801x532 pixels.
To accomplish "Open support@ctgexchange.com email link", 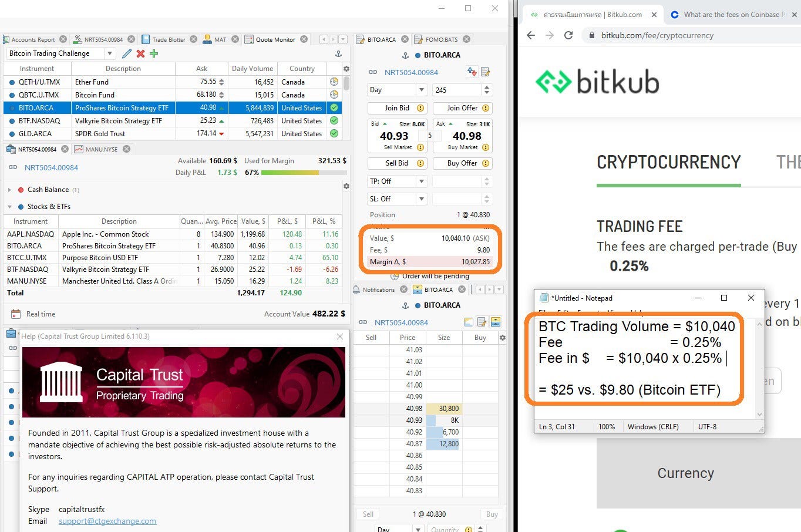I will pos(107,521).
